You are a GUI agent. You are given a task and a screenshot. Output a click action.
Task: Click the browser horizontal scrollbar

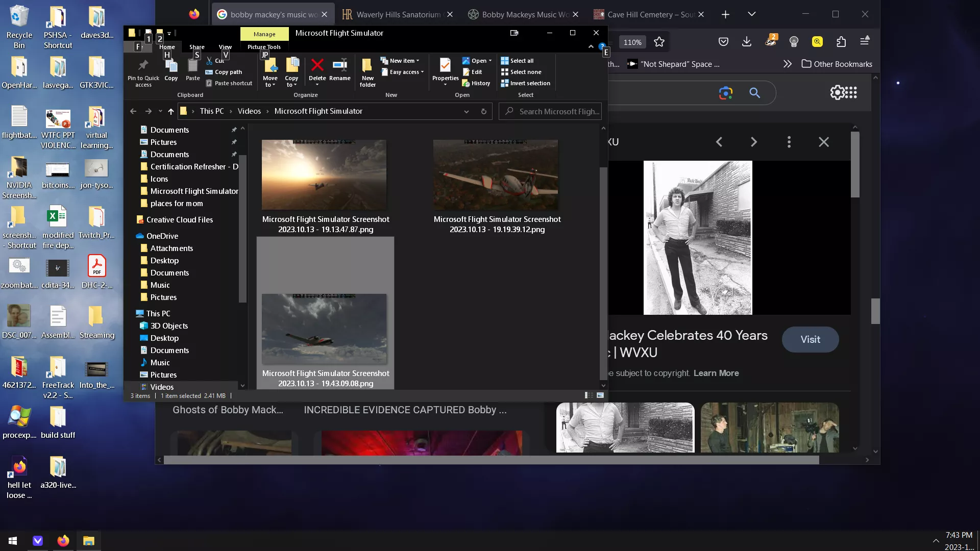pos(491,460)
